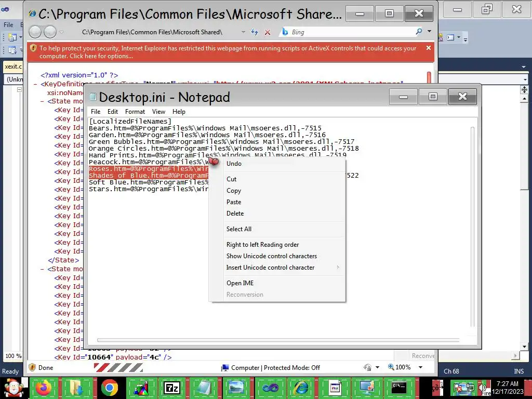The width and height of the screenshot is (532, 399).
Task: Click the magnifier search icon in Bing box
Action: pyautogui.click(x=419, y=32)
